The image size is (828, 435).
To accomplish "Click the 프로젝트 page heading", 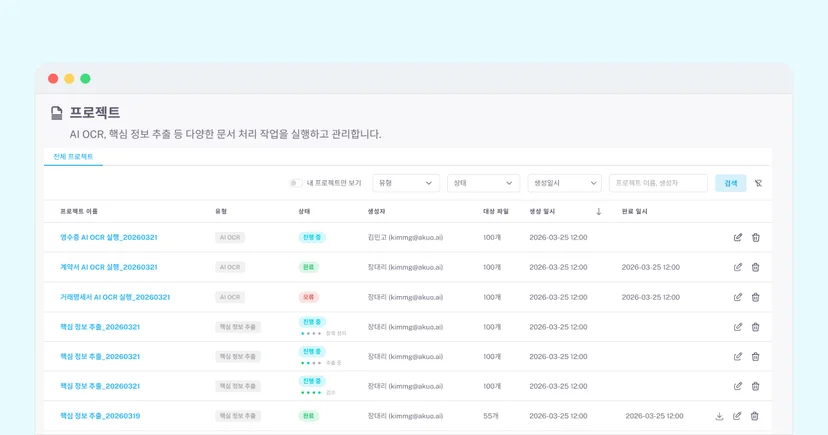I will point(95,112).
